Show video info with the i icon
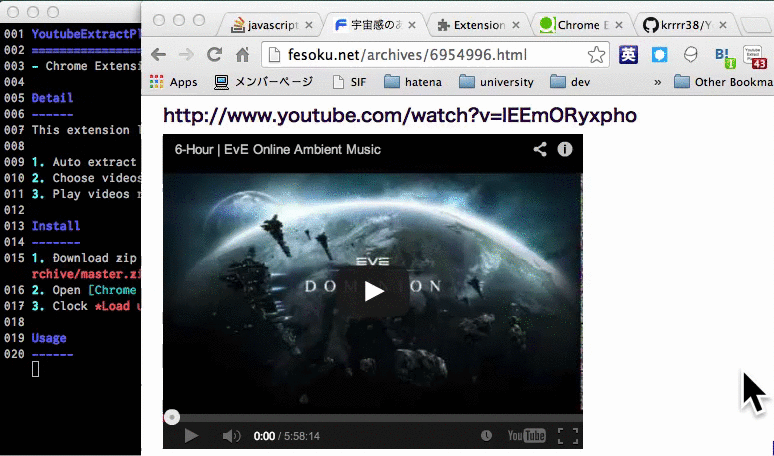The image size is (774, 456). 565,149
